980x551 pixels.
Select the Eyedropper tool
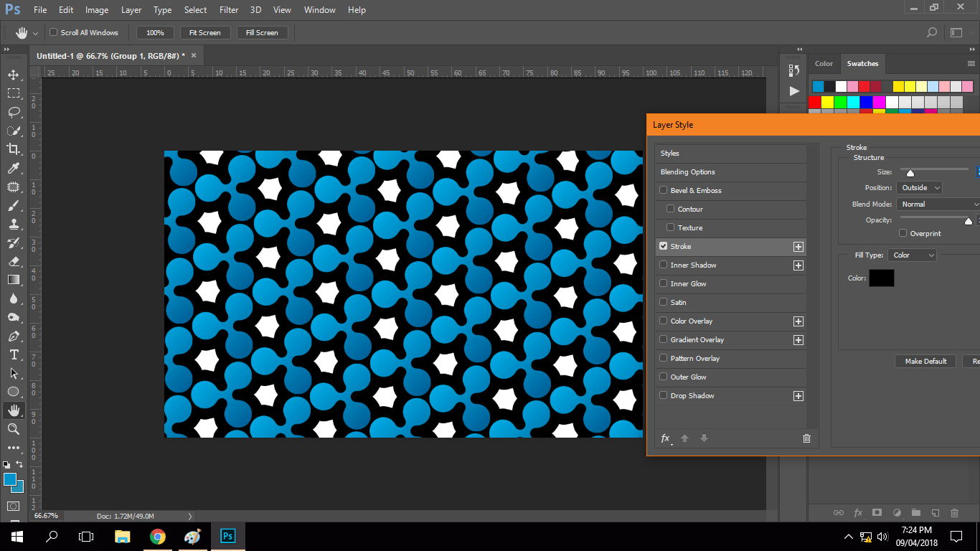coord(14,168)
